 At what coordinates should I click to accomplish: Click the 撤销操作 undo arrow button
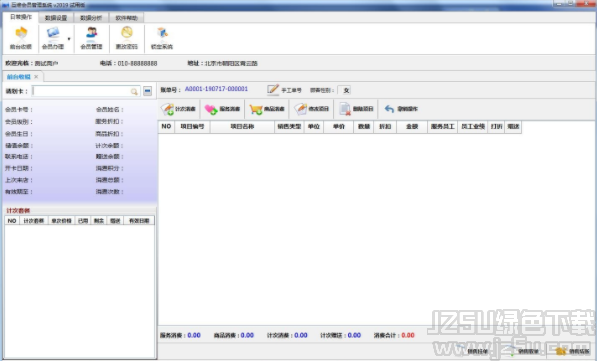click(401, 109)
